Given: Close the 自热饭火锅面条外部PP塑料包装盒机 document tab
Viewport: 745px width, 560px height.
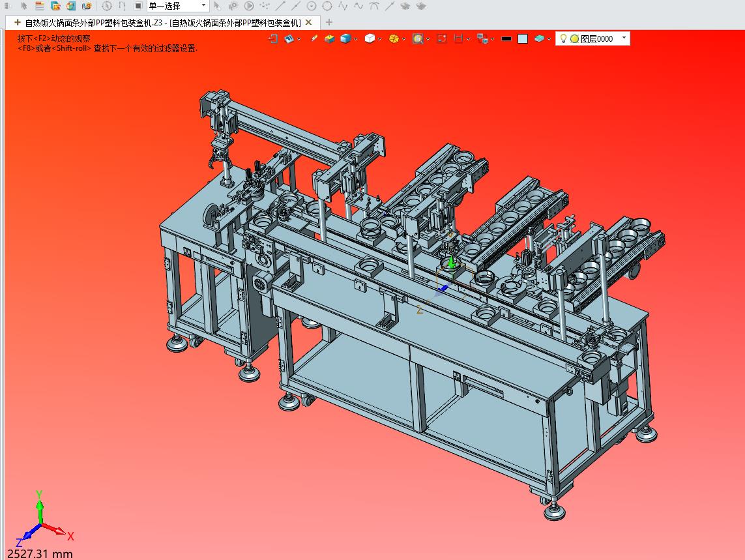Looking at the screenshot, I should point(308,22).
